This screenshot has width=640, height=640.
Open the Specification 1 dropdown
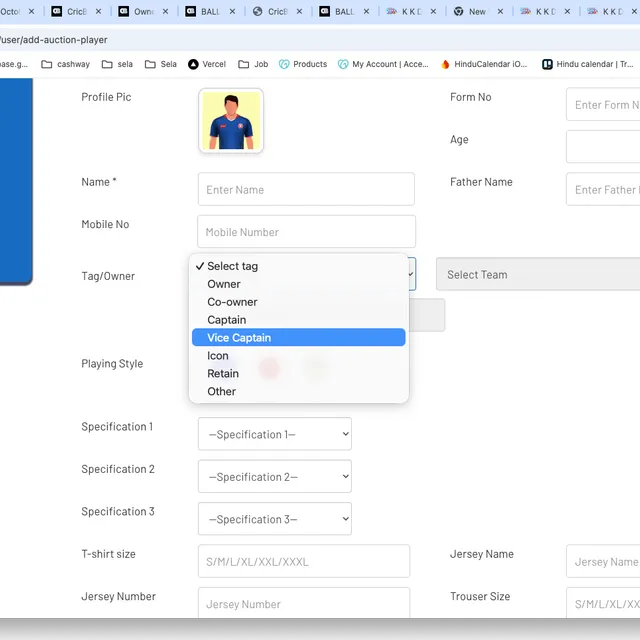275,434
